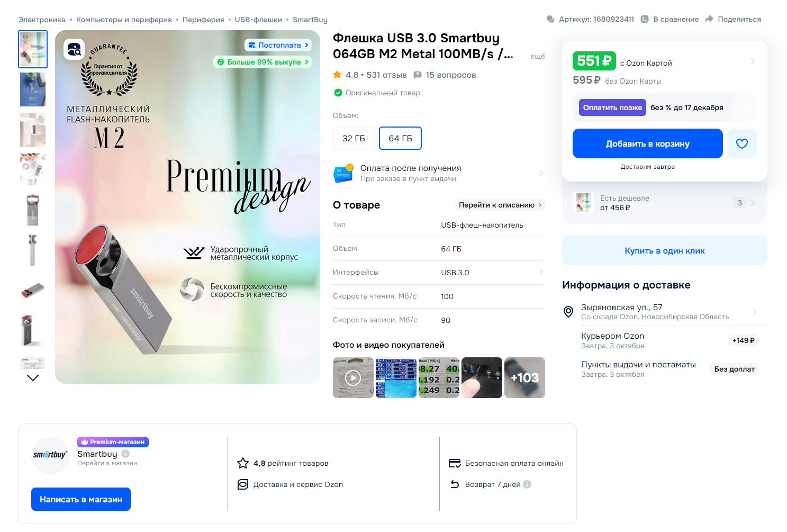Copy article number via the Артикул icon

click(x=550, y=19)
